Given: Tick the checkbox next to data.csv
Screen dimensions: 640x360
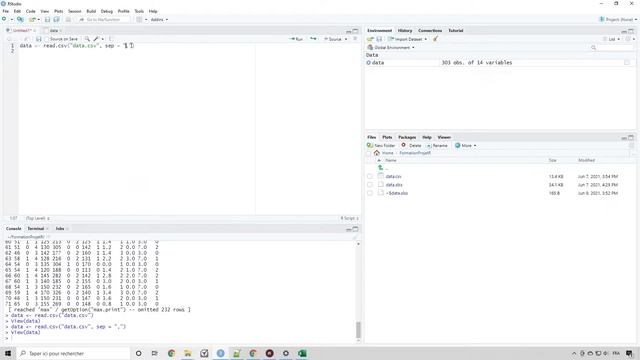Looking at the screenshot, I should coord(370,176).
